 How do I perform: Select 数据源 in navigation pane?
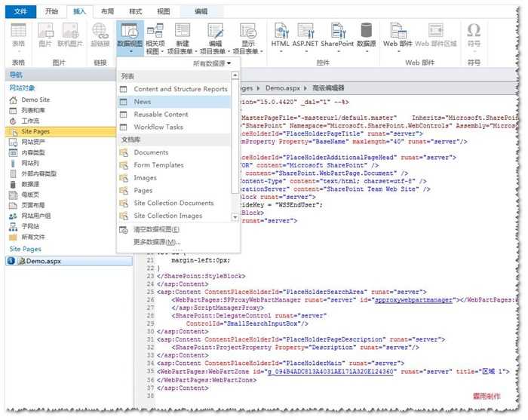tap(30, 184)
